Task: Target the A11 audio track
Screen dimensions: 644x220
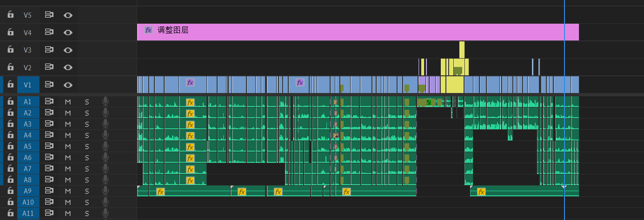Action: pyautogui.click(x=28, y=213)
